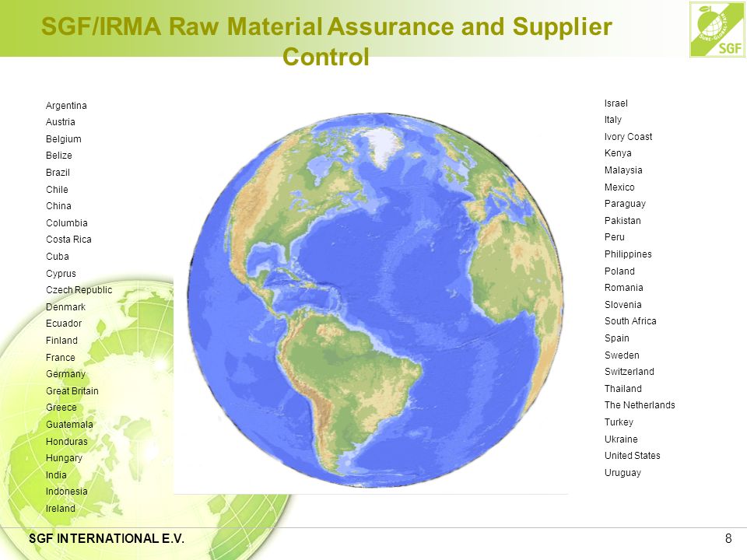The height and width of the screenshot is (560, 747).
Task: Select 'Turkey' in the right list
Action: pyautogui.click(x=619, y=422)
